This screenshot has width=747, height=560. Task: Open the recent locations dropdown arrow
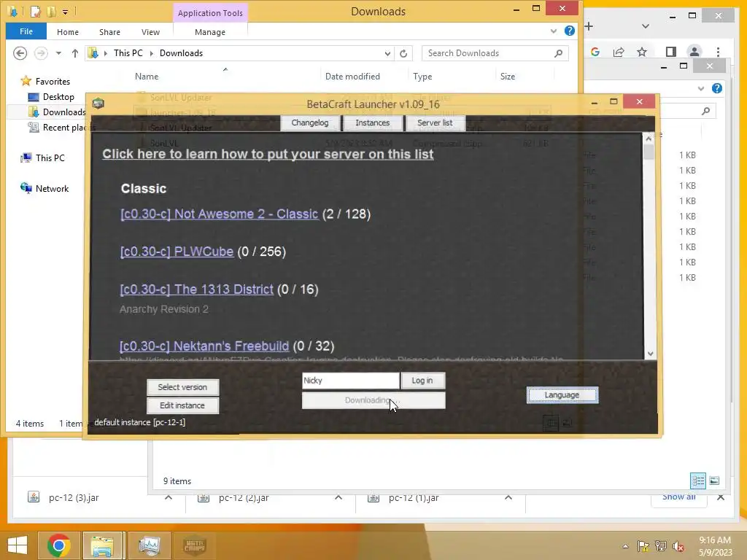(58, 53)
